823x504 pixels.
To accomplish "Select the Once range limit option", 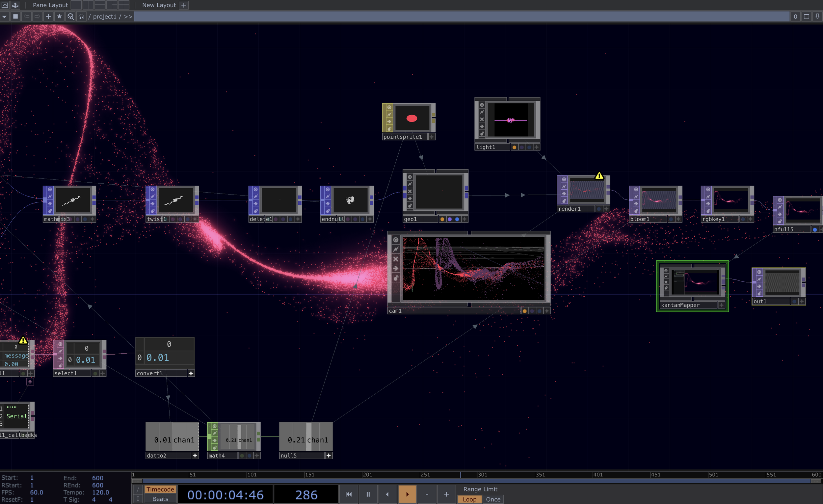I will pyautogui.click(x=493, y=499).
